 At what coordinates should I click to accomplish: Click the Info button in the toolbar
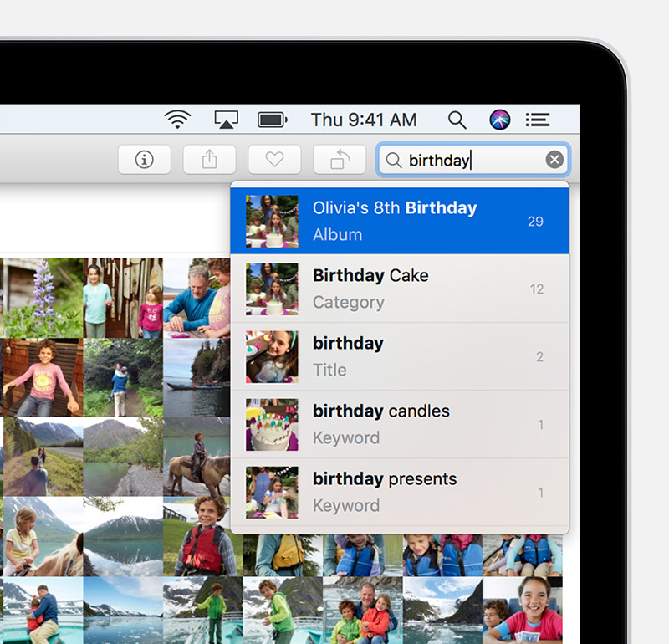pyautogui.click(x=144, y=160)
